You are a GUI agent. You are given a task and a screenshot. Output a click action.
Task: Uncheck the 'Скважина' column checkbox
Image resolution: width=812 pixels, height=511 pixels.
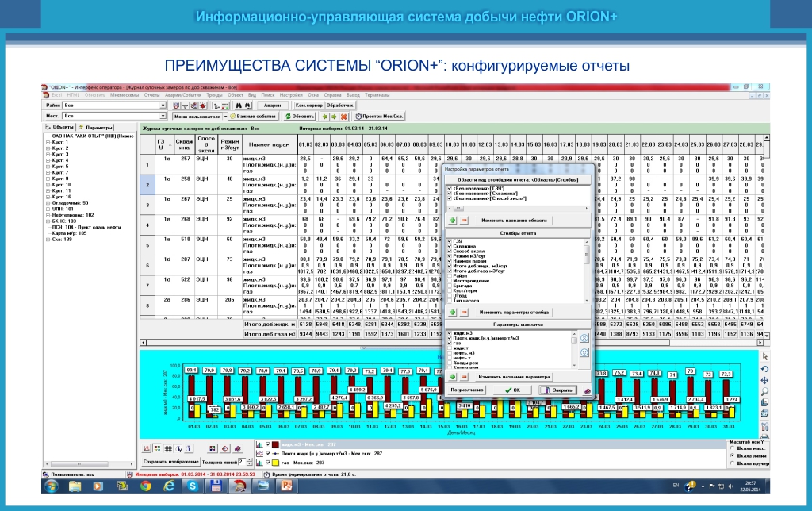(x=450, y=246)
